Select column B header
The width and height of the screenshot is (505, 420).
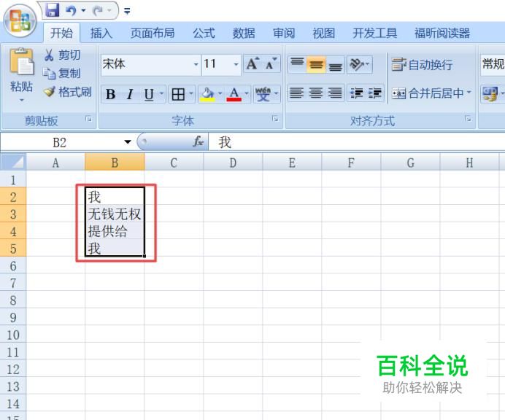click(x=115, y=163)
